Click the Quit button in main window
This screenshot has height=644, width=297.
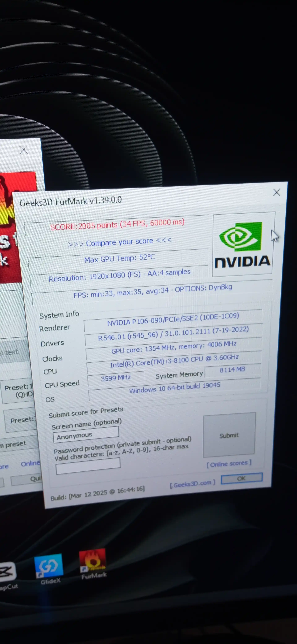26,479
